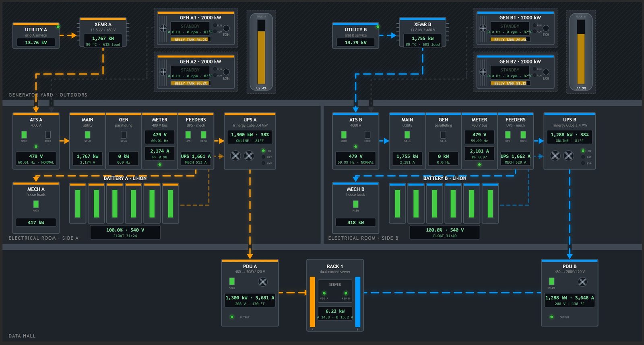The height and width of the screenshot is (345, 644).
Task: Click Rack 1 6.22 kW readout
Action: (335, 314)
